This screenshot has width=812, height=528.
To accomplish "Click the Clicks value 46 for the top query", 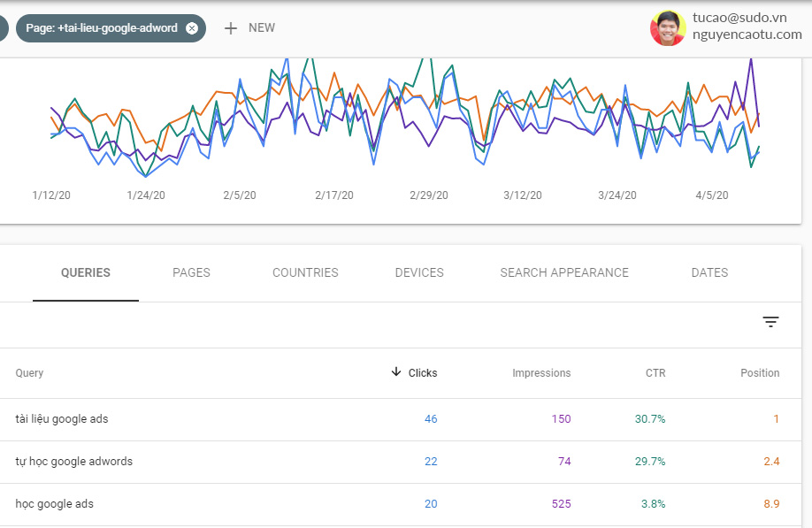I will 431,418.
